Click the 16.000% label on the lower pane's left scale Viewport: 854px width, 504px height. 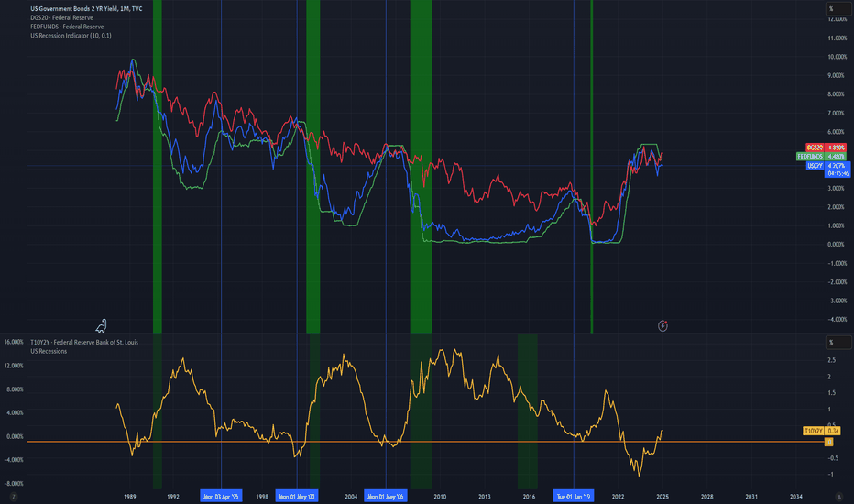[14, 342]
